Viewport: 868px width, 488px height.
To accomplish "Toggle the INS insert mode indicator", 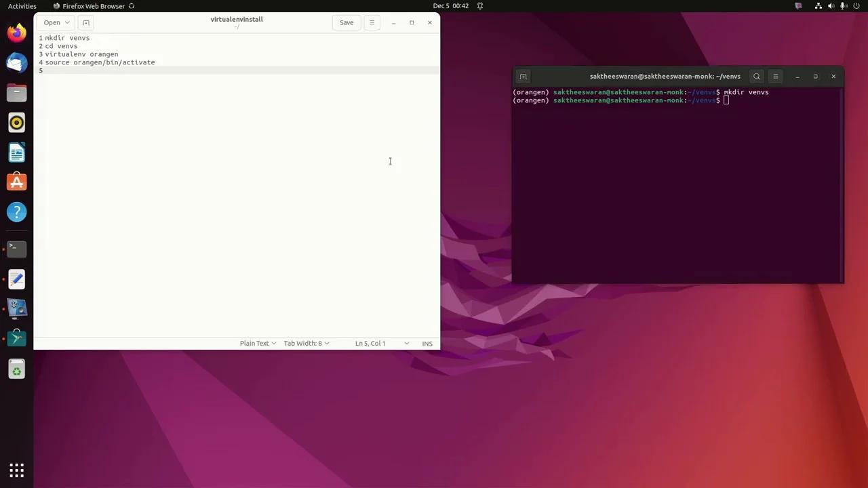I will coord(427,344).
